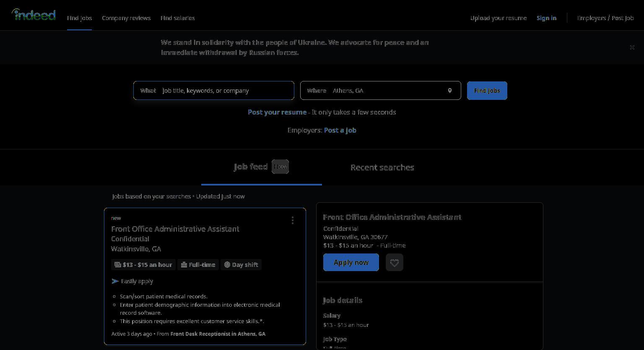The width and height of the screenshot is (644, 350).
Task: Click the Job details heading
Action: [343, 300]
